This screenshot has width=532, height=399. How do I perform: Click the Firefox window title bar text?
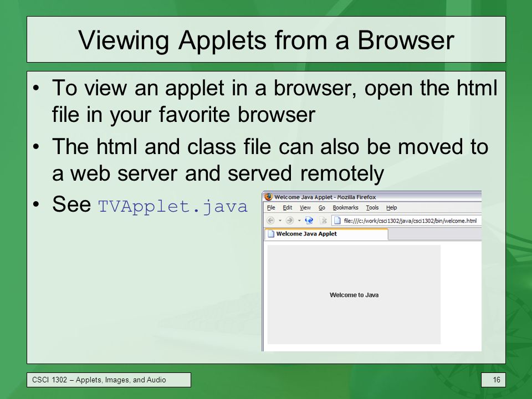coord(325,197)
